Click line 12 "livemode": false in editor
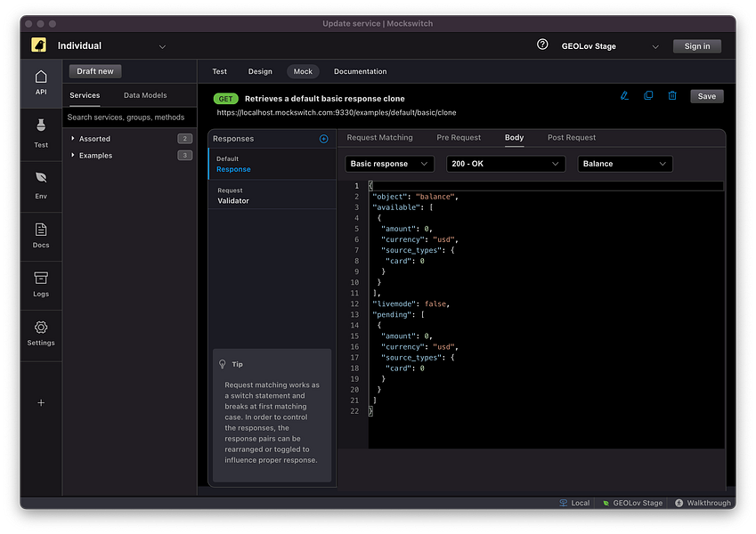Viewport: 756px width, 534px height. click(411, 304)
